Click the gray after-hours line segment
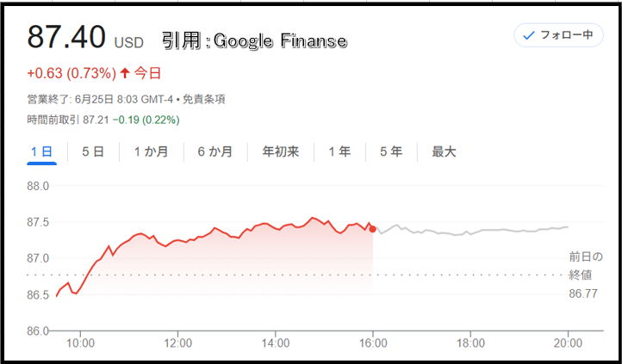The image size is (622, 364). 472,231
